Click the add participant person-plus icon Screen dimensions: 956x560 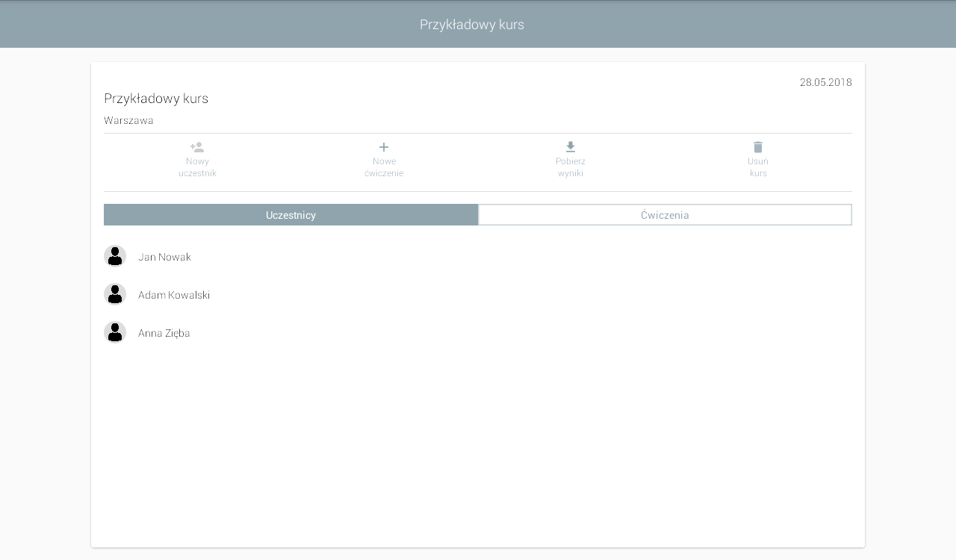(197, 147)
